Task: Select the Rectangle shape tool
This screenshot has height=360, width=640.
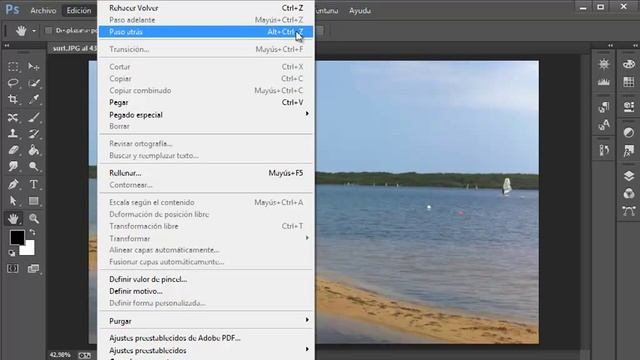Action: (x=34, y=200)
